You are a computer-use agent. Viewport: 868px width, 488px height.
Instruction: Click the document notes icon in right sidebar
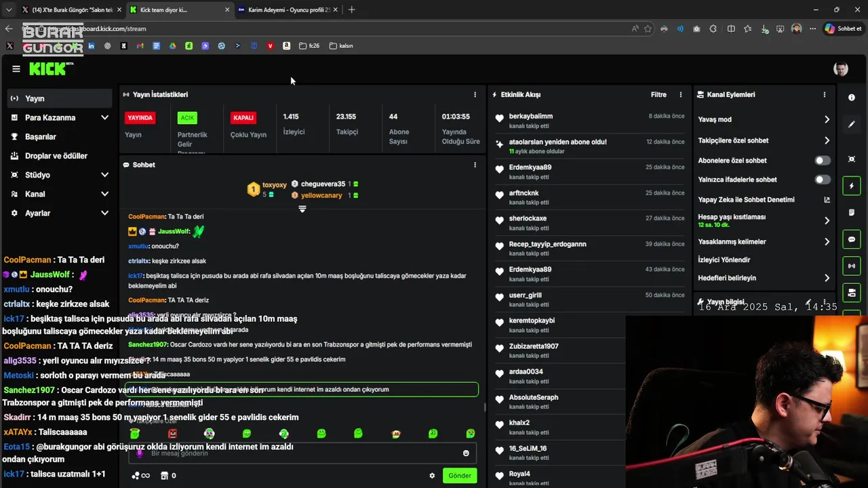pyautogui.click(x=852, y=213)
